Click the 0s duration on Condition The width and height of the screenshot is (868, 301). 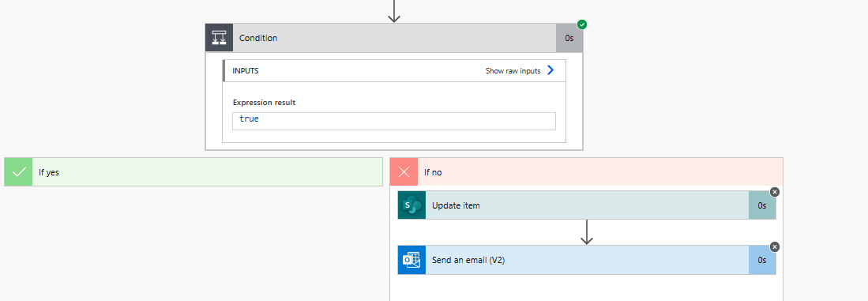[569, 38]
